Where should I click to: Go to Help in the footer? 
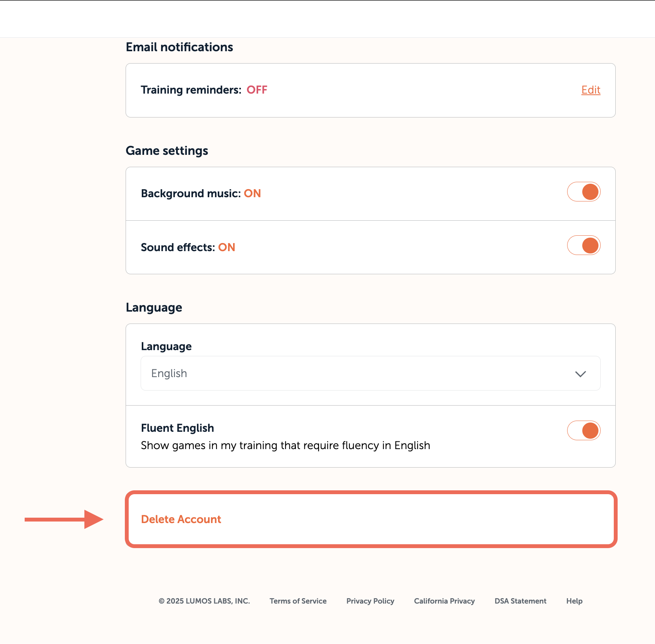click(574, 601)
